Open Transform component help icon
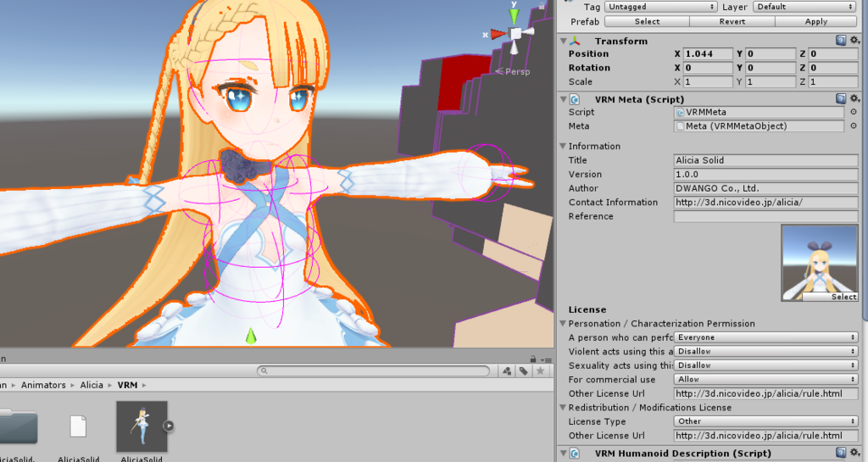Screen dimensions: 868x462 pos(840,41)
